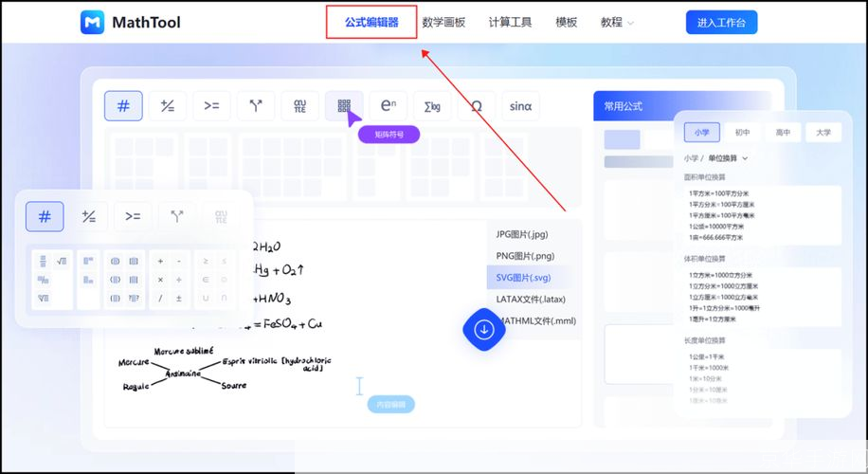
Task: Insert the minus sign from the floating panel
Action: [x=179, y=262]
